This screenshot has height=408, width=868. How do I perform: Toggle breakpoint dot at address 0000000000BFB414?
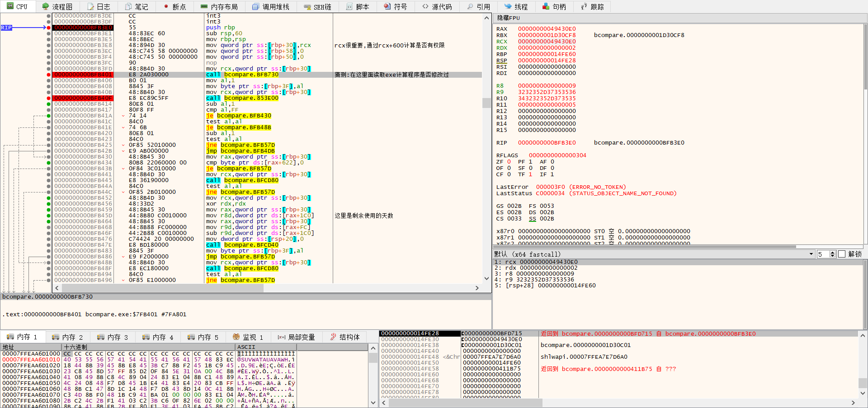point(48,104)
